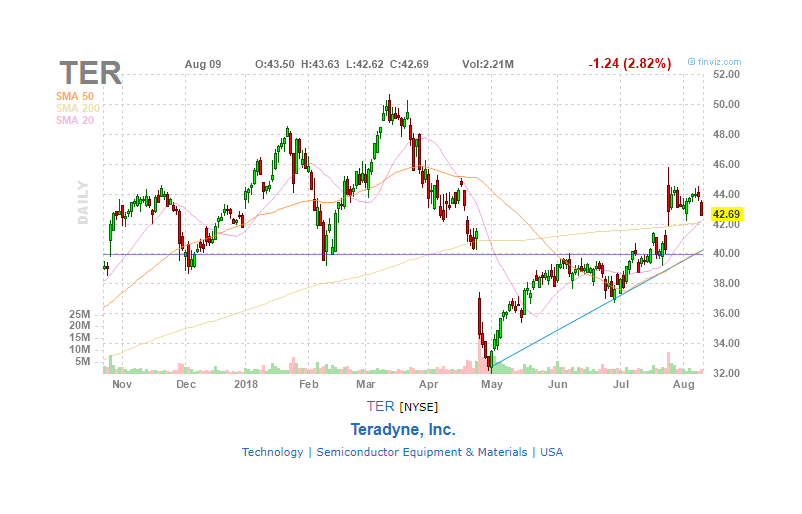802x514 pixels.
Task: Open the Technology sector link
Action: [273, 452]
